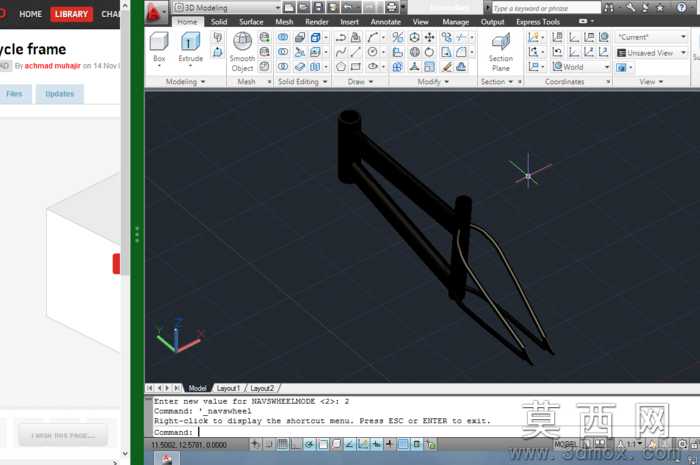Viewport: 700px width, 465px height.
Task: Toggle Snap mode in status bar
Action: click(x=269, y=444)
